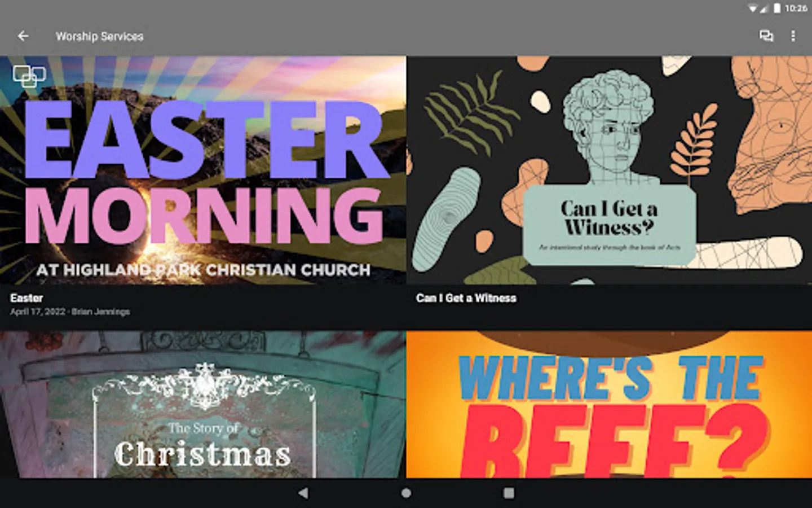This screenshot has width=812, height=508.
Task: Tap the Worship Services header title
Action: 99,36
